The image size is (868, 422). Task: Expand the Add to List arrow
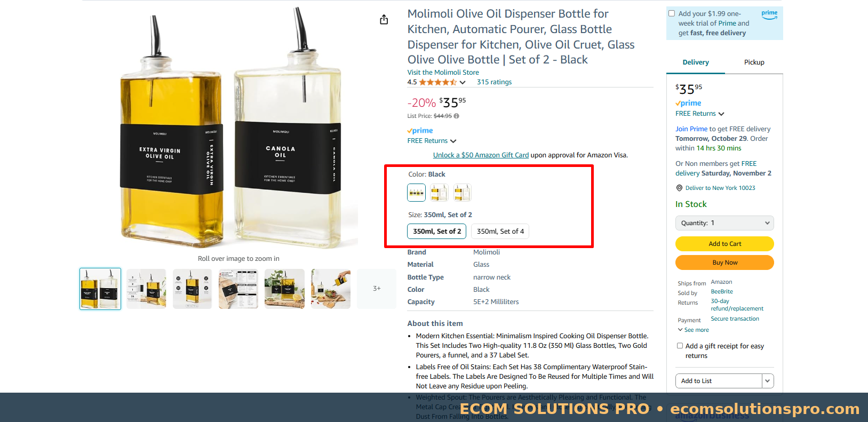(x=768, y=381)
